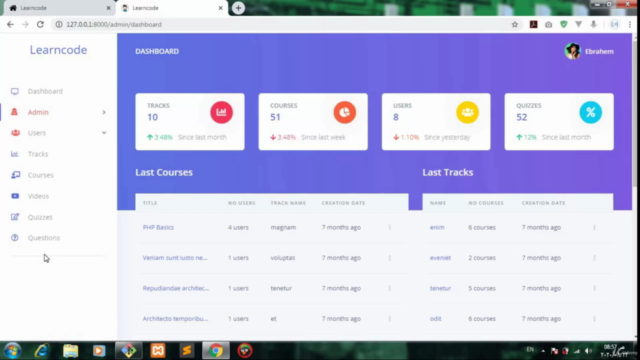This screenshot has height=360, width=640.
Task: Open a new browser tab
Action: [238, 8]
